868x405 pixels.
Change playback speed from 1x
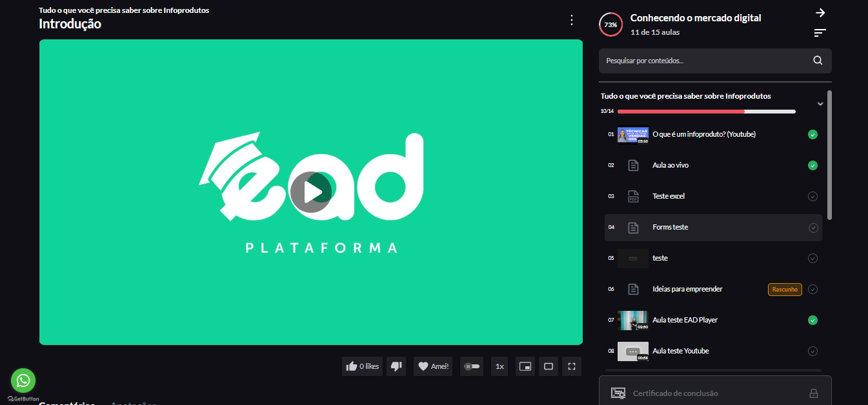point(500,366)
